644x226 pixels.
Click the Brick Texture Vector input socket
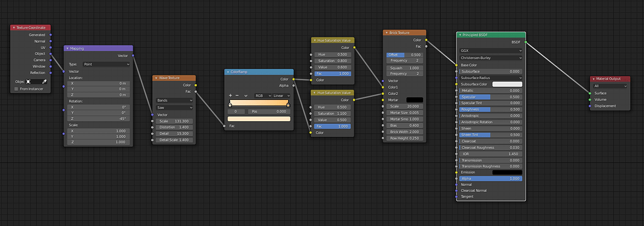click(383, 81)
